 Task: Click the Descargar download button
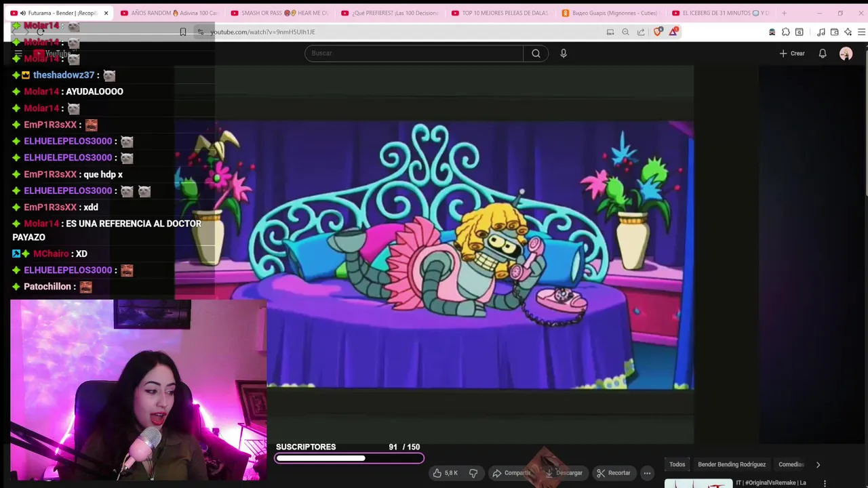[564, 473]
